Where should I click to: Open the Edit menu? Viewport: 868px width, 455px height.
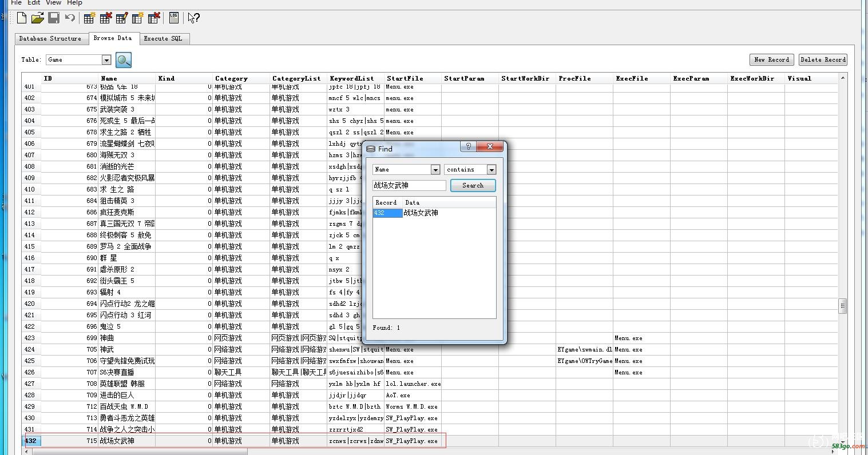(34, 3)
